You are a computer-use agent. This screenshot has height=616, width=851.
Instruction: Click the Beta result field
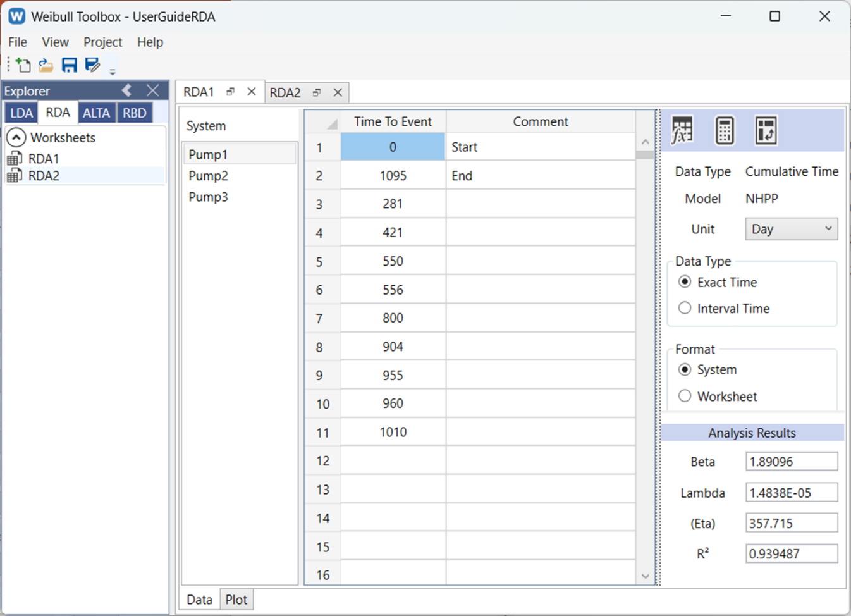click(x=792, y=462)
